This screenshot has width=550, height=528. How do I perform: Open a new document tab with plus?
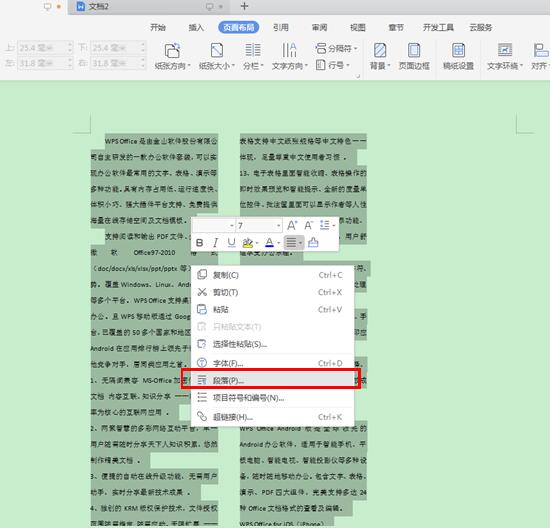[244, 6]
